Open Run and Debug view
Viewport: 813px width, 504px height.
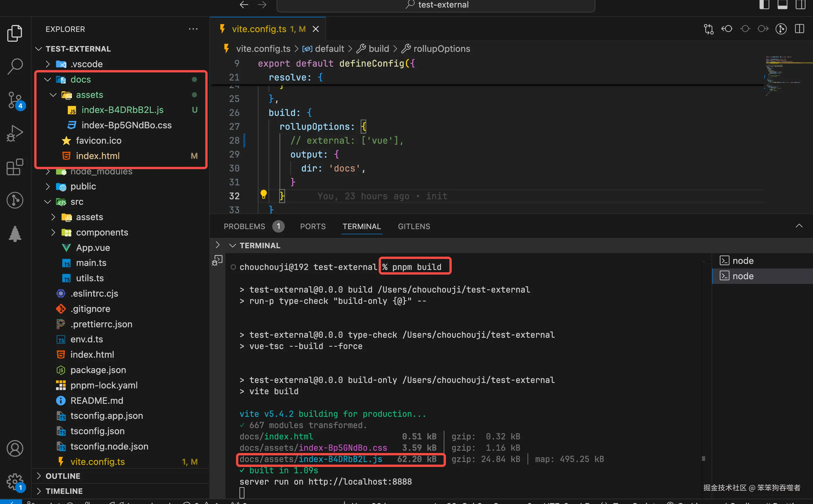pyautogui.click(x=15, y=133)
